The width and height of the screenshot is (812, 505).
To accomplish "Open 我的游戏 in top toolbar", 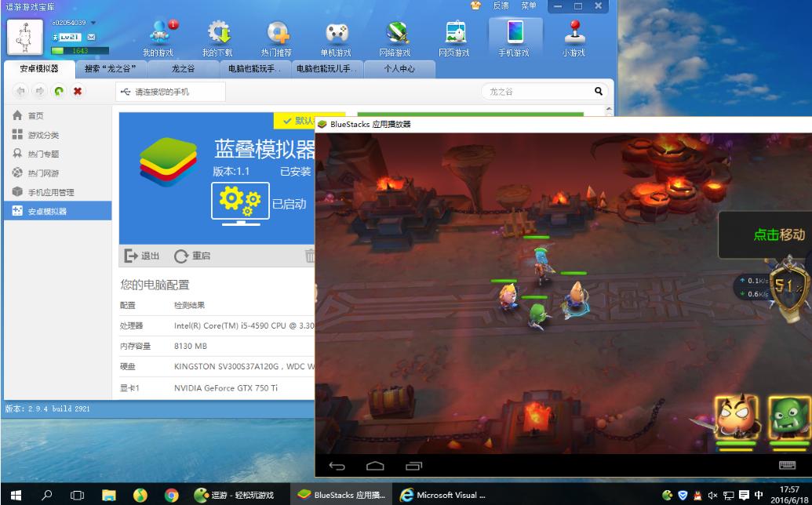I will click(158, 38).
